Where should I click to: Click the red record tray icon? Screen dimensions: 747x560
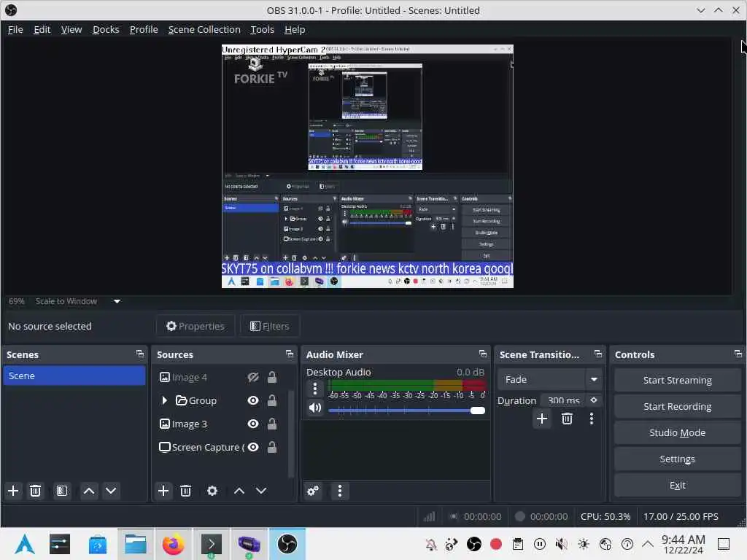[x=496, y=544]
